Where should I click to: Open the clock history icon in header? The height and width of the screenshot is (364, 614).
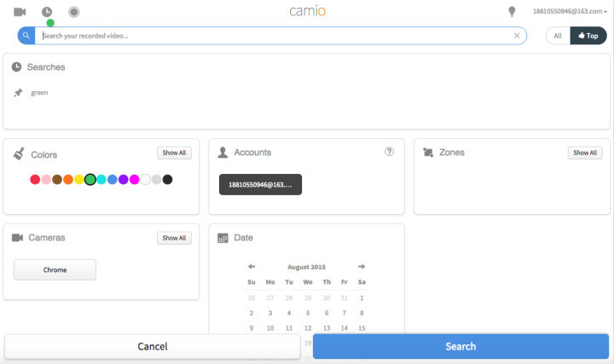point(46,12)
